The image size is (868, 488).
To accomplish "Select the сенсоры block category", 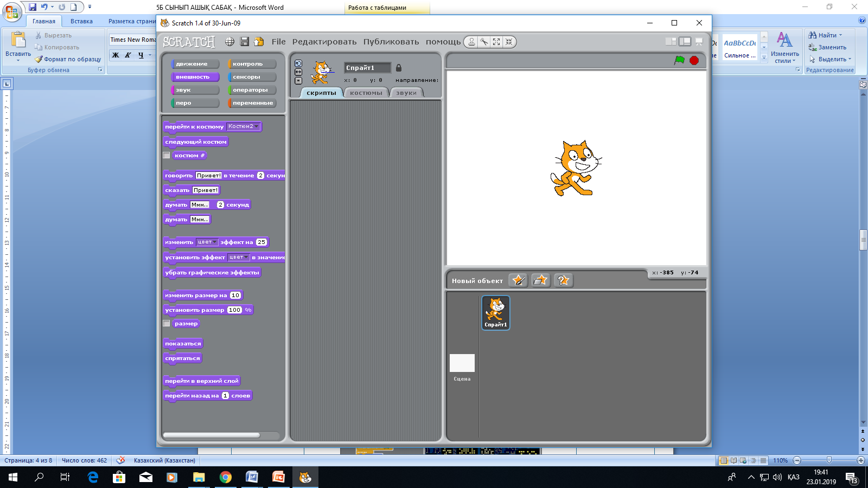I will (x=252, y=77).
